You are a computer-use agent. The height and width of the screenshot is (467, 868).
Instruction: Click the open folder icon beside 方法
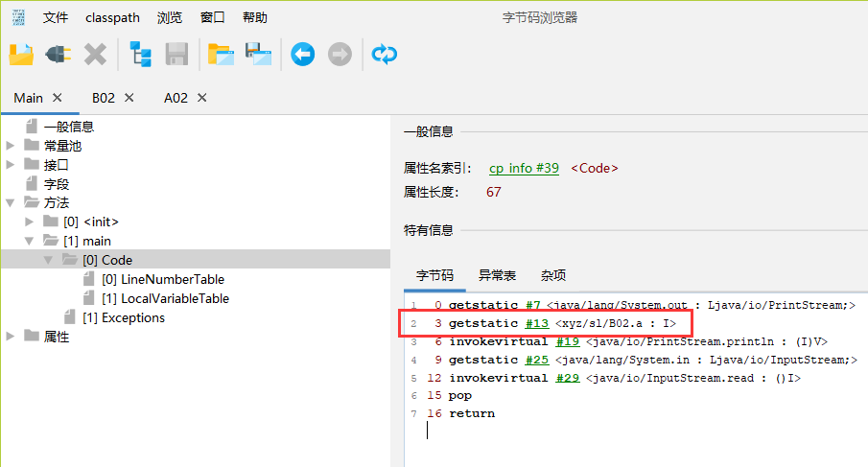pos(32,202)
